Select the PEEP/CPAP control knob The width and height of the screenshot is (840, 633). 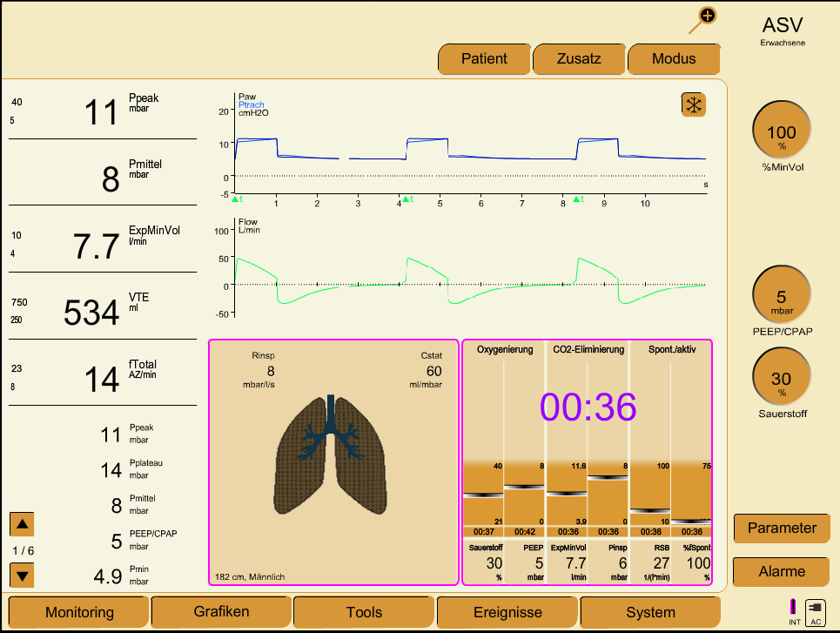[x=781, y=294]
